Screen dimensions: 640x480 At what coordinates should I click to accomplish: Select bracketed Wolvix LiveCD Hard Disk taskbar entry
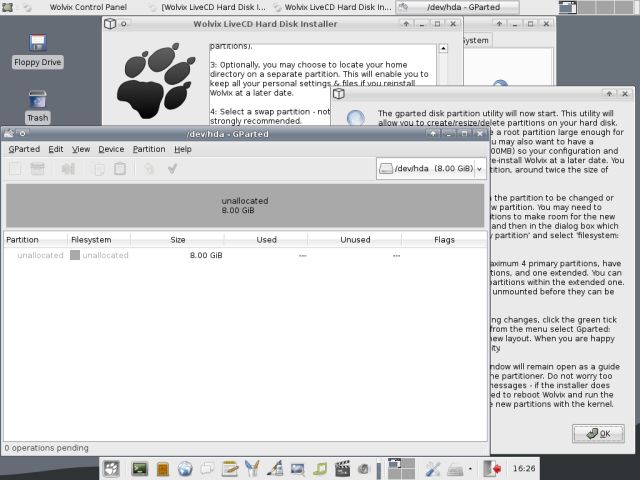pos(208,7)
